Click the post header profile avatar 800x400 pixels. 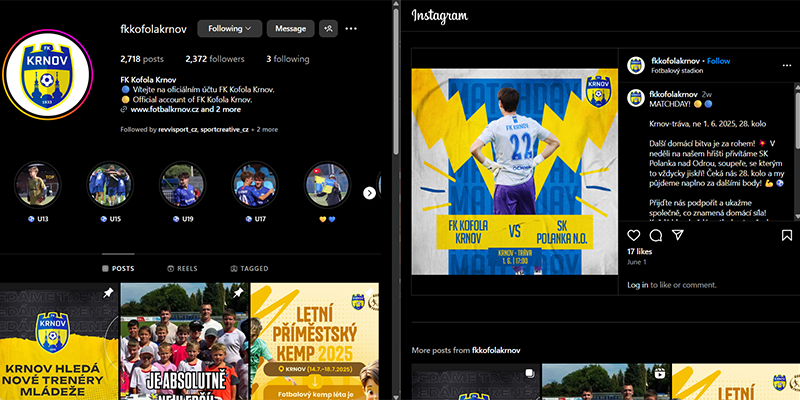636,65
